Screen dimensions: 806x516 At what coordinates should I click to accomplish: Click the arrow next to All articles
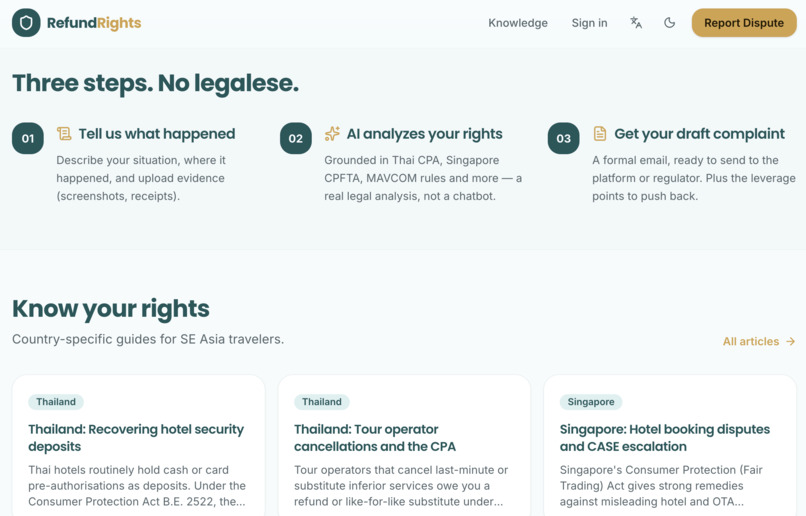coord(791,341)
